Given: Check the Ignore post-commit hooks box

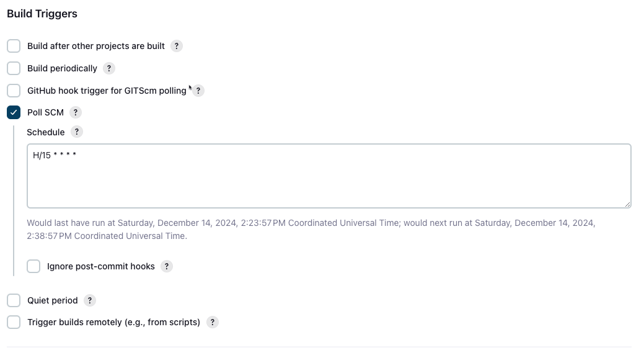Looking at the screenshot, I should (x=33, y=266).
